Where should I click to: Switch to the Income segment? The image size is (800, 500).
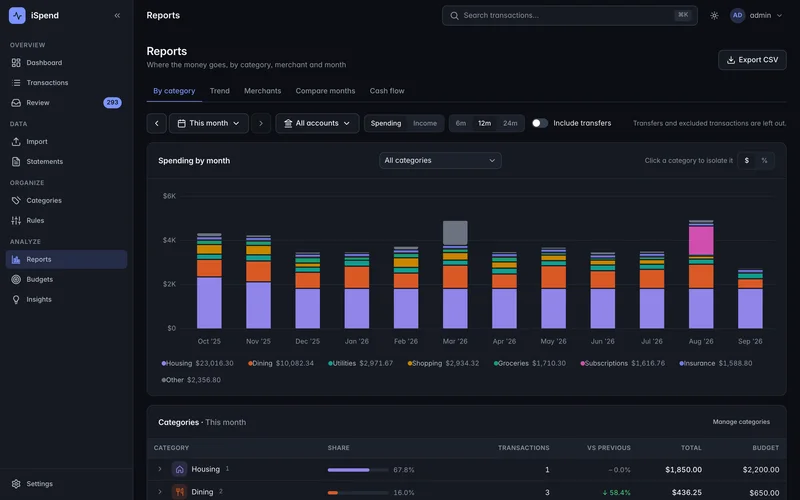[x=425, y=123]
